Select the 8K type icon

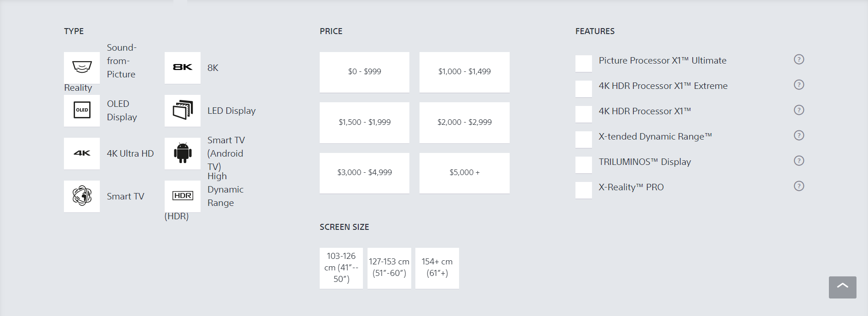183,68
